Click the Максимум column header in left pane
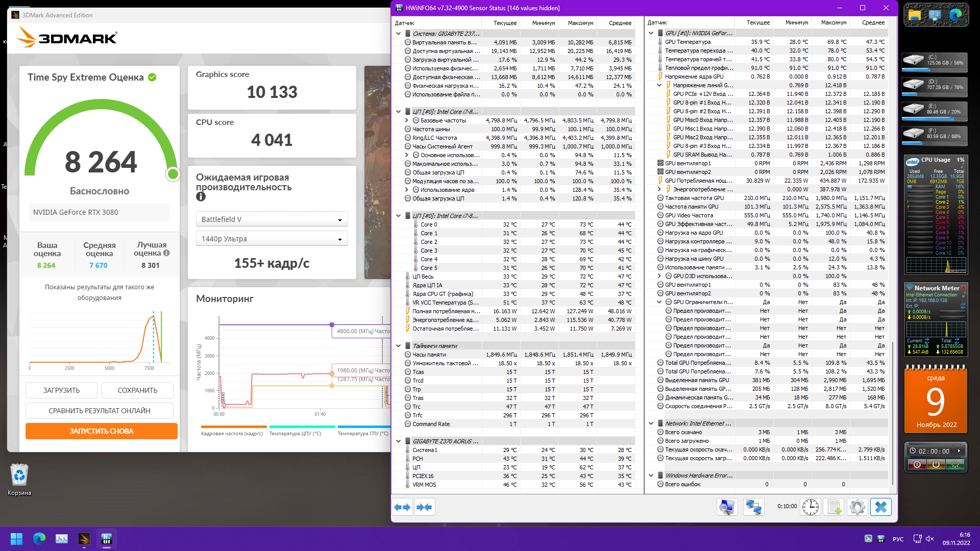This screenshot has height=551, width=980. [580, 23]
